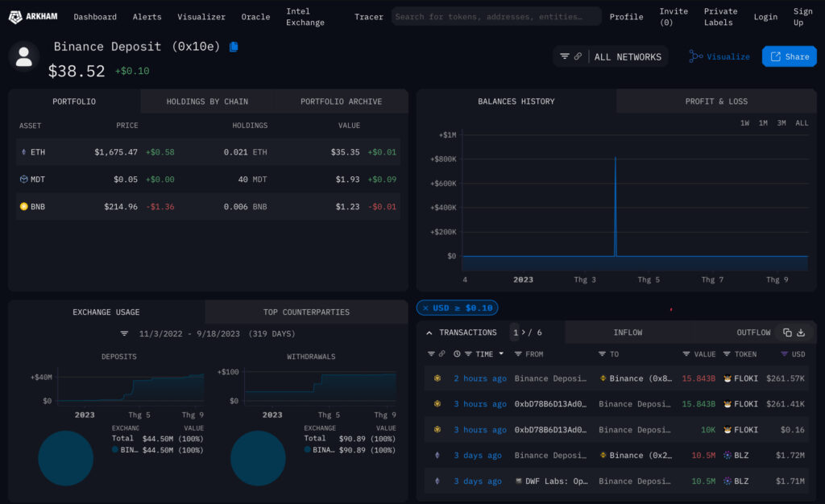The height and width of the screenshot is (504, 825).
Task: Open the Alerts menu item
Action: [147, 17]
